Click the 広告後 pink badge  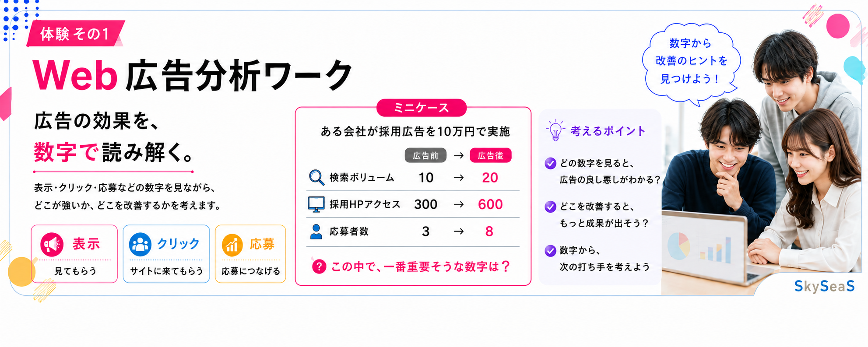pos(490,155)
